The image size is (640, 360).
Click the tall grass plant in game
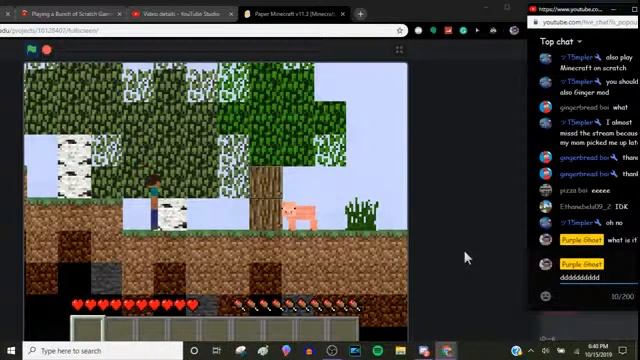[x=362, y=214]
